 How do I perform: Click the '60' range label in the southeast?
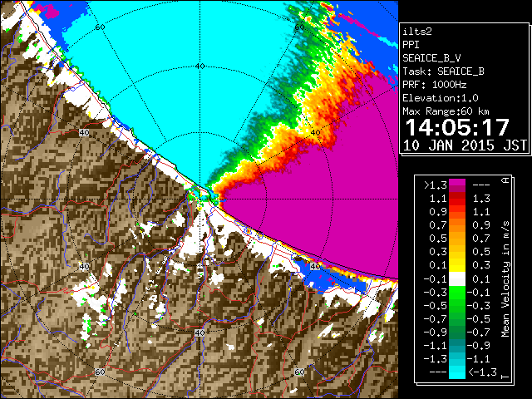pos(299,372)
